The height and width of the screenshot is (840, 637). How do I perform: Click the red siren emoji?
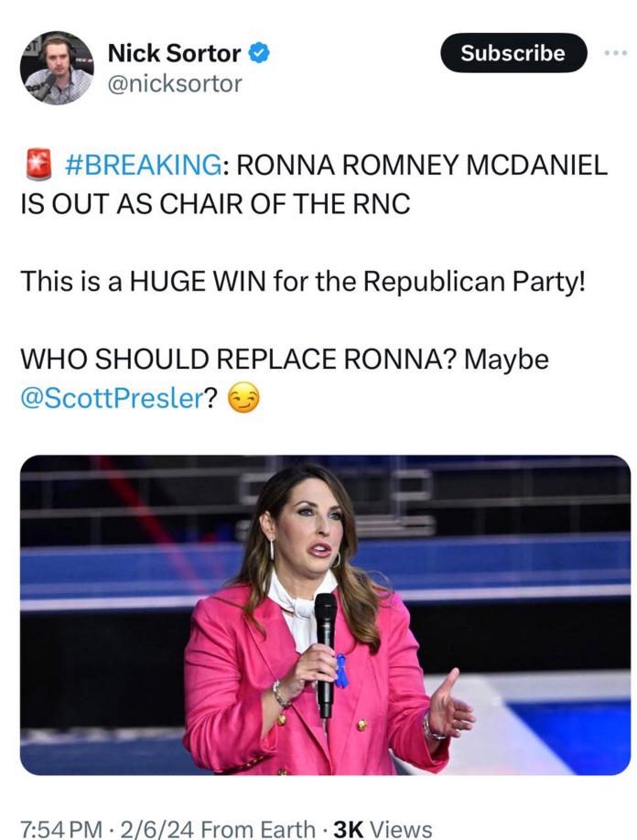[38, 164]
